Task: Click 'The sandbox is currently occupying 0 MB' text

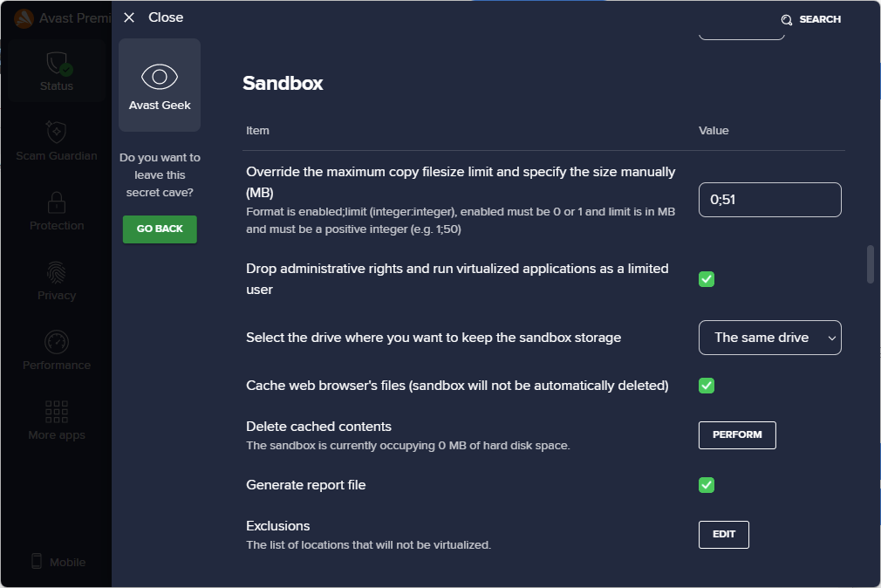Action: (408, 446)
